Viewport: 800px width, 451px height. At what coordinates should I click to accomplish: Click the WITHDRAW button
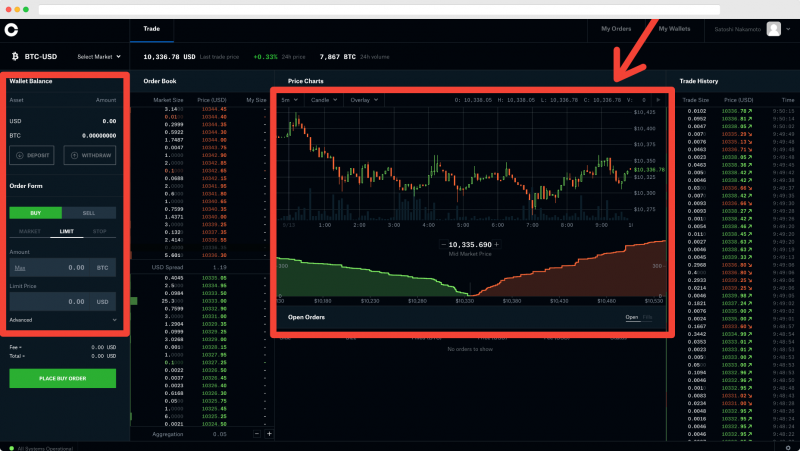pyautogui.click(x=90, y=155)
